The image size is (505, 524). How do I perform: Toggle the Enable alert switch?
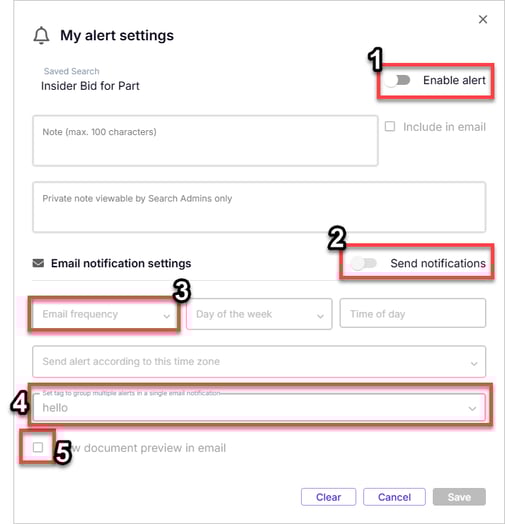(x=397, y=80)
